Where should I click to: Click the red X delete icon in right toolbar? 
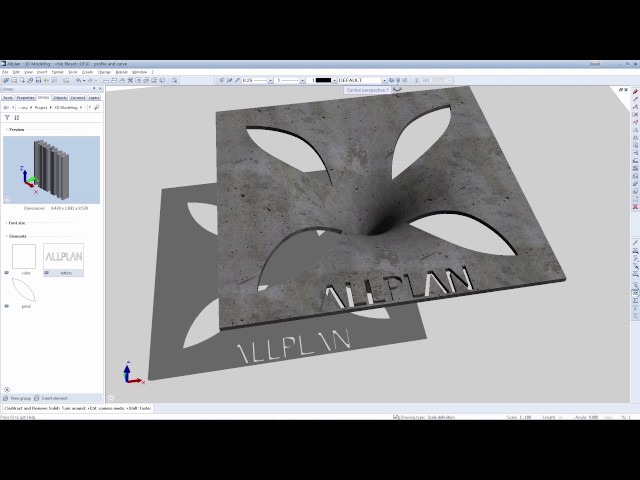[635, 207]
